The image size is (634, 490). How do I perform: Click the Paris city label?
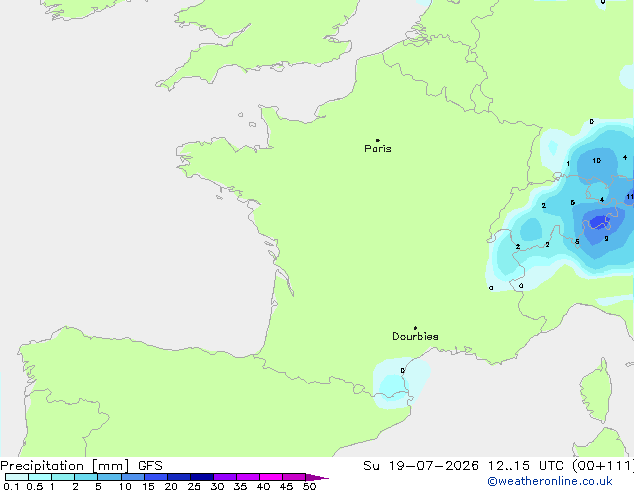tap(378, 149)
